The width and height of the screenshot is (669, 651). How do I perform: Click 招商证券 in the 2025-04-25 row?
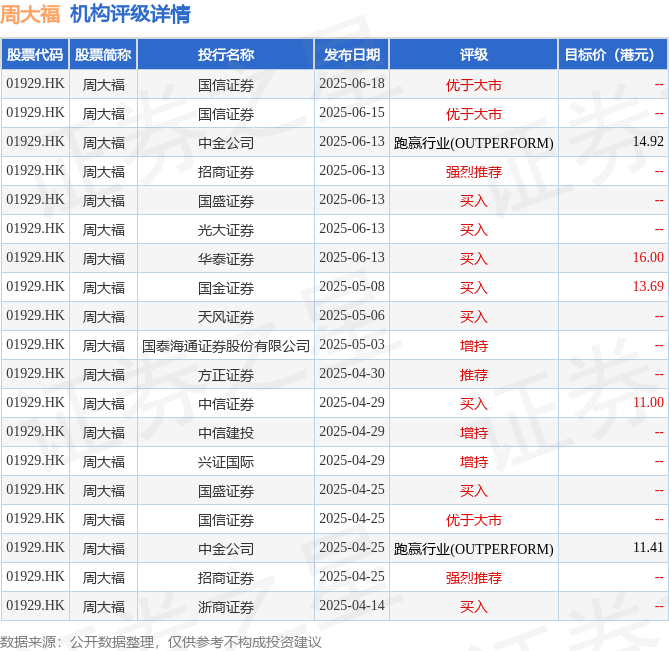(x=226, y=578)
